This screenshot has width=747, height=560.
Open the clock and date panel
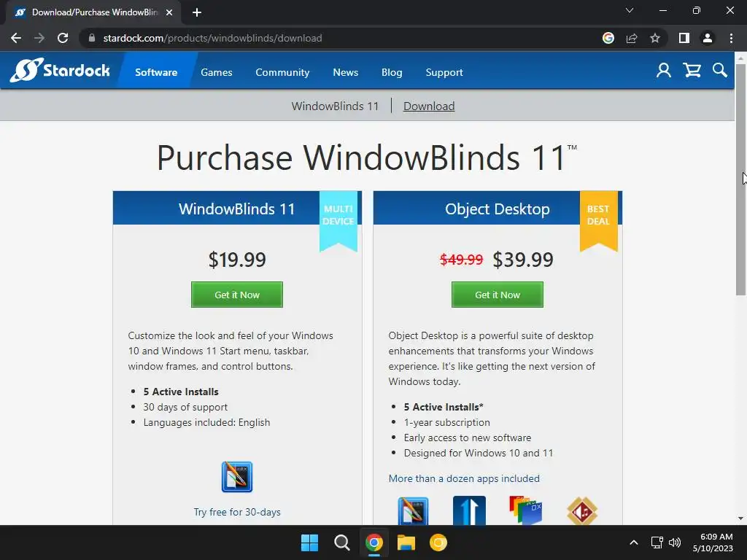[x=713, y=542]
